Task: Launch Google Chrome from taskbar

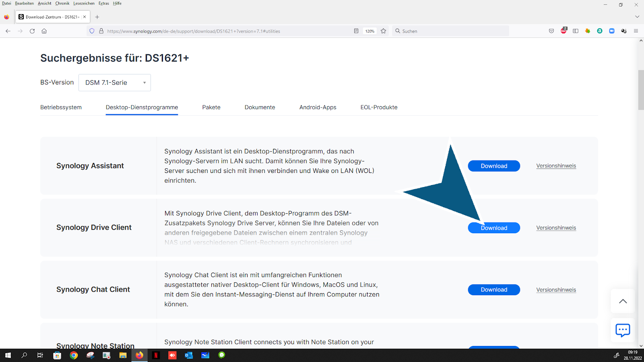Action: pyautogui.click(x=74, y=355)
